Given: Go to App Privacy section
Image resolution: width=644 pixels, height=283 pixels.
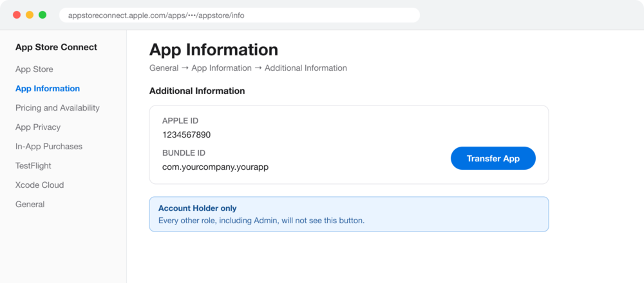Looking at the screenshot, I should tap(38, 127).
